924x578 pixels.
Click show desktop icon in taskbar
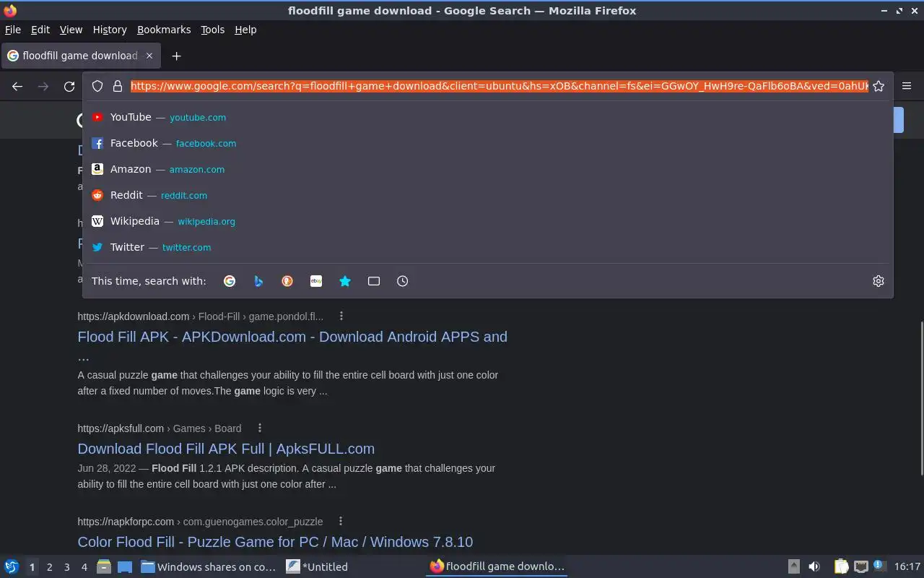click(x=125, y=566)
